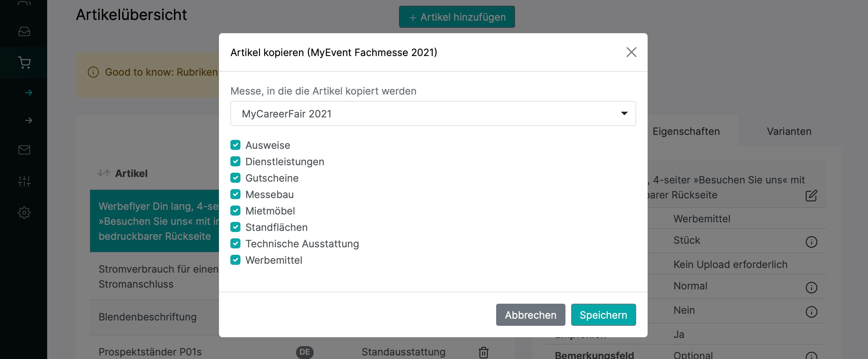Open the mail envelope icon in sidebar
This screenshot has height=359, width=868.
tap(24, 150)
